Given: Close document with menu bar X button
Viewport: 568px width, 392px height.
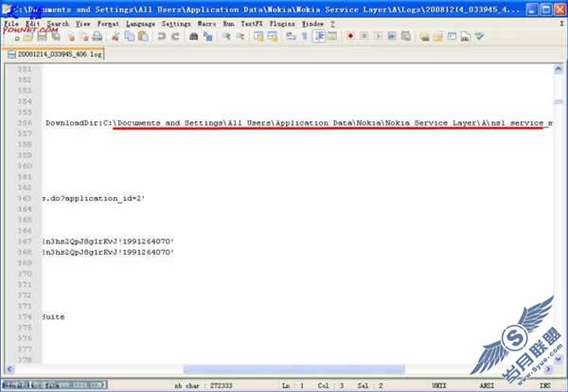Looking at the screenshot, I should pyautogui.click(x=561, y=24).
